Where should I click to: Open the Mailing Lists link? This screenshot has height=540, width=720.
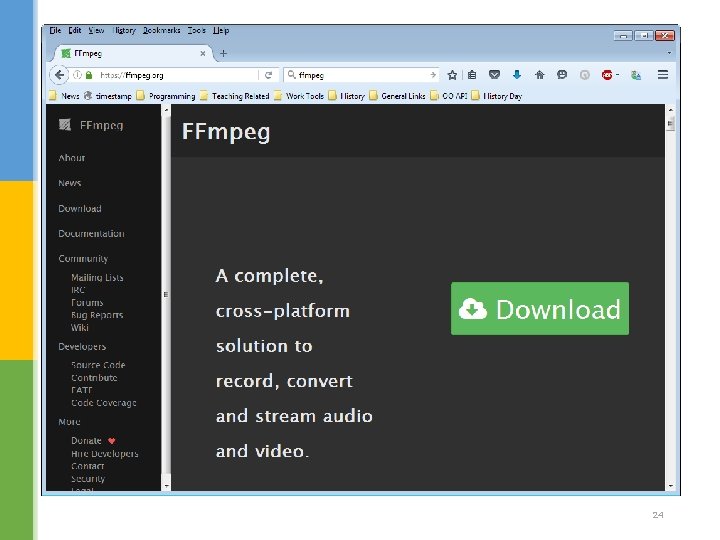coord(97,277)
